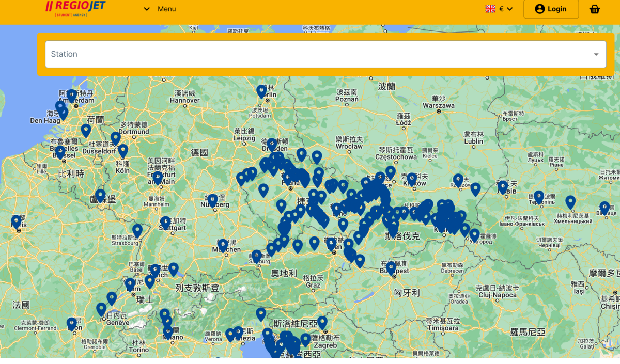Pick the Stuttgart map pin
Image resolution: width=620 pixels, height=364 pixels.
coord(165,223)
